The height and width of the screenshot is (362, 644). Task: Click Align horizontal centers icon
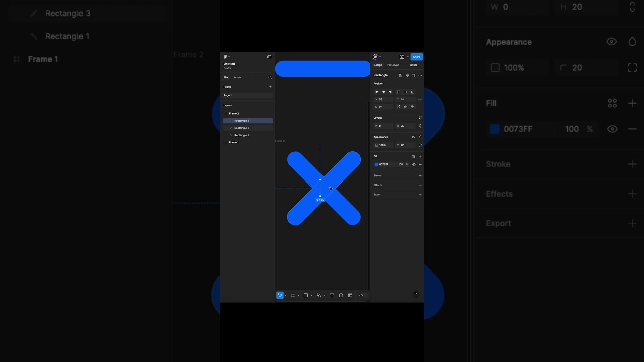[x=383, y=92]
